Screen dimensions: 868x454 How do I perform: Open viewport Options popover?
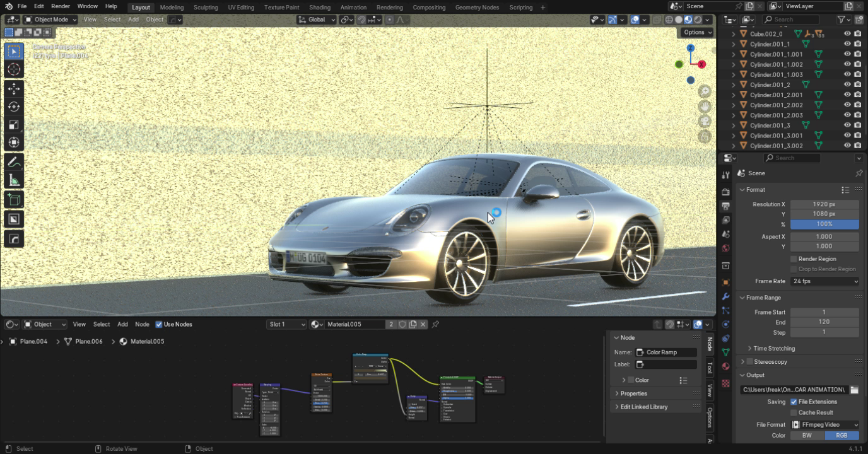(697, 32)
